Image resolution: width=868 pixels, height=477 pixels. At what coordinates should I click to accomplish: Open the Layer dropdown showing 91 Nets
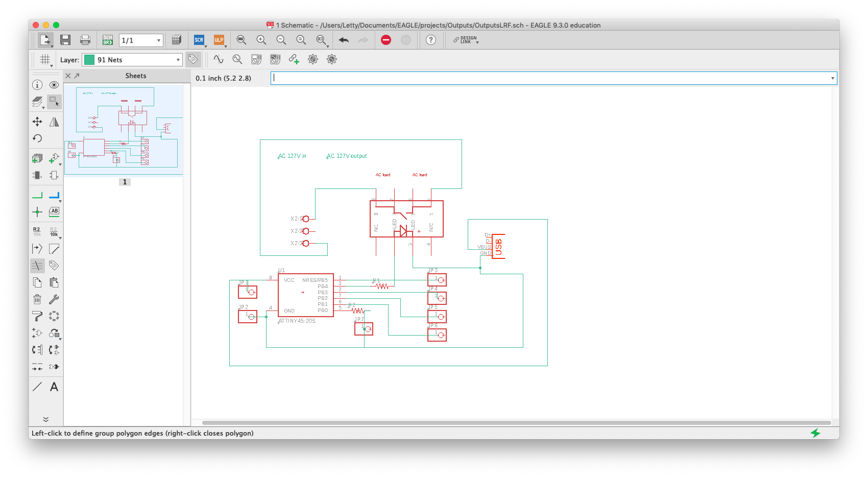point(132,60)
